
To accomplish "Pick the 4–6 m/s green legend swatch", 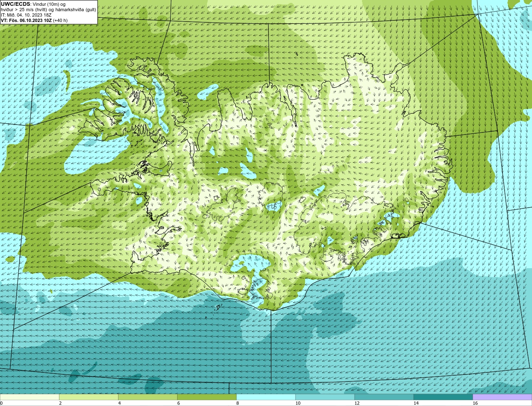I will (148, 397).
